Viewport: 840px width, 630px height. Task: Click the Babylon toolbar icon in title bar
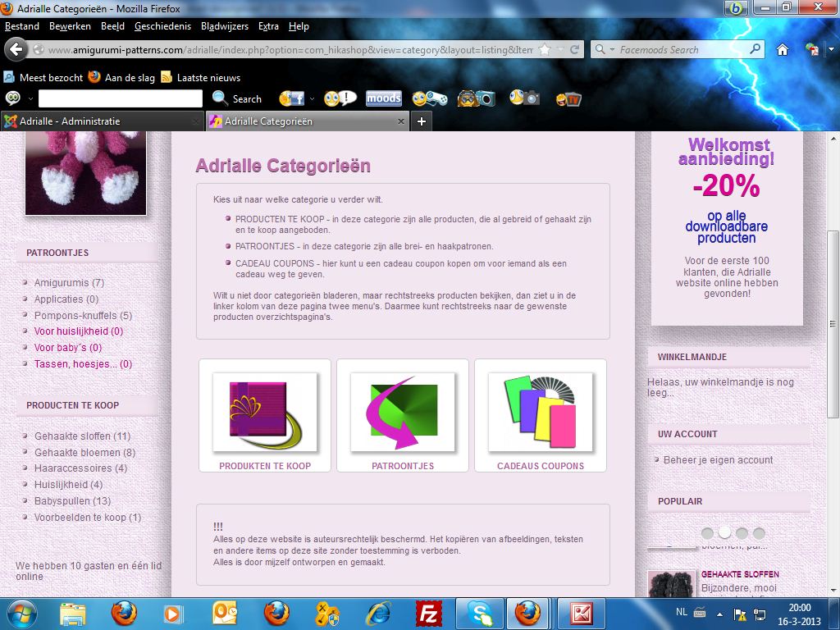point(737,8)
